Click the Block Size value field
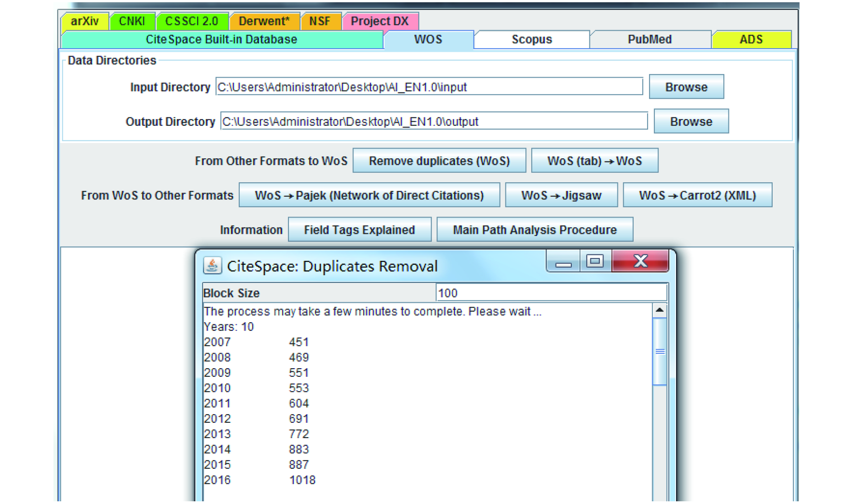Image resolution: width=853 pixels, height=504 pixels. (551, 293)
